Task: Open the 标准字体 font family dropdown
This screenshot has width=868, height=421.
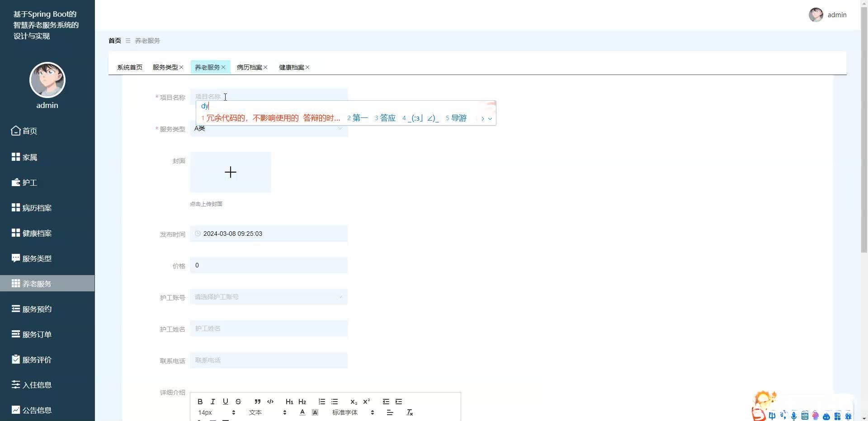Action: (x=353, y=412)
